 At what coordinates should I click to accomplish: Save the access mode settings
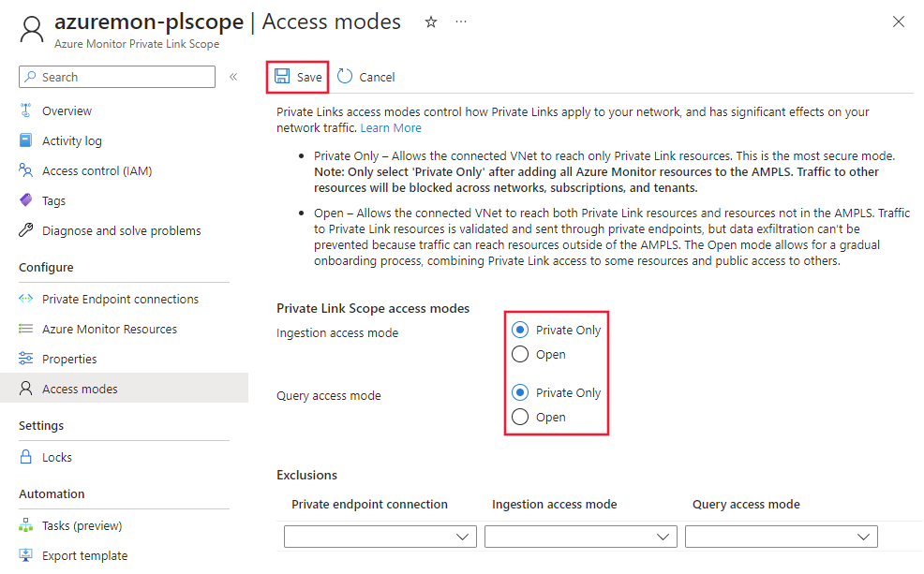[x=297, y=76]
